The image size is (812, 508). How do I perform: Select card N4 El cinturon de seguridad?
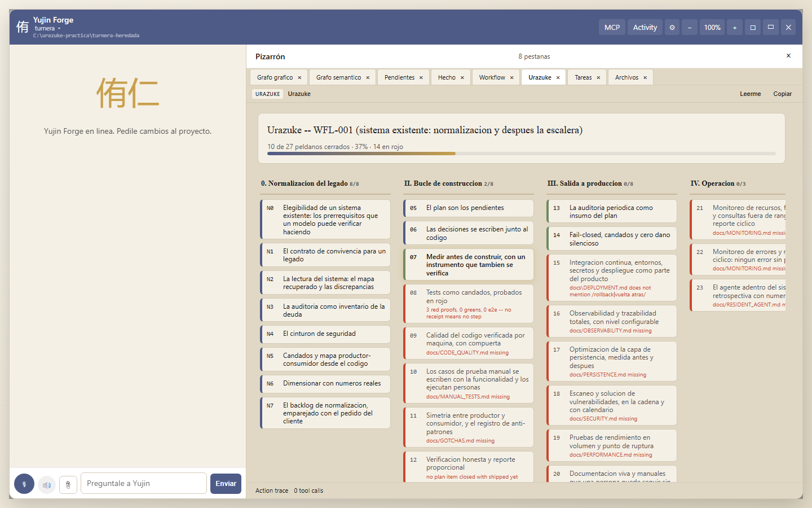pos(325,334)
